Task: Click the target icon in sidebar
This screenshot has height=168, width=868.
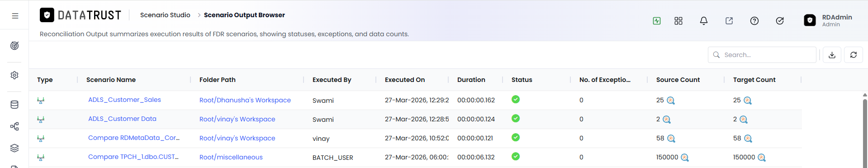Action: pos(14,46)
